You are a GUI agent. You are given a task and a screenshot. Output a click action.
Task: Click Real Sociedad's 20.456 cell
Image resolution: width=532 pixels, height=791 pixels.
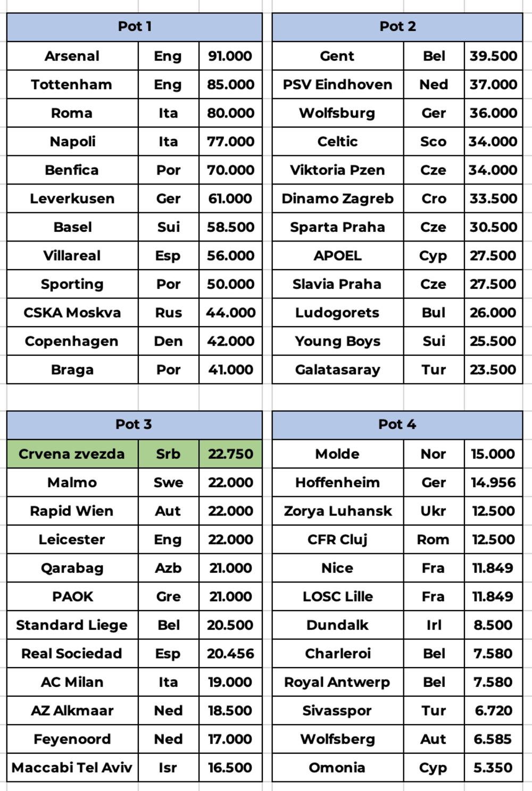point(230,654)
